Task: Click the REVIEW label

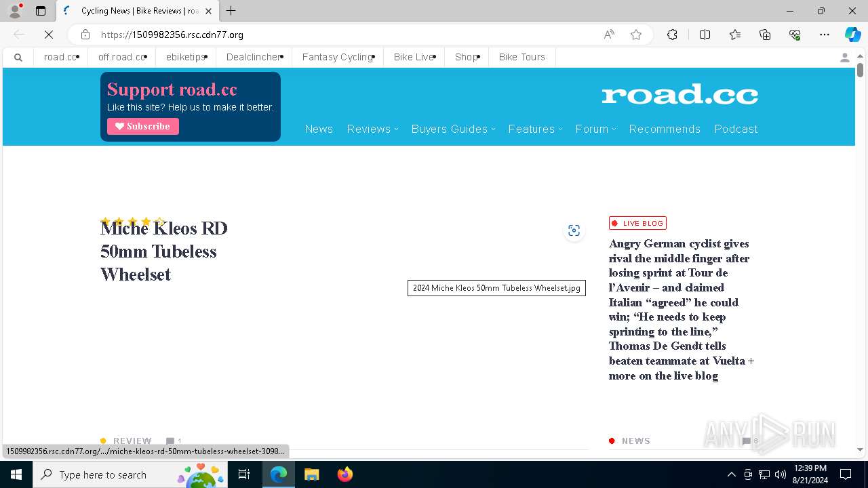Action: tap(132, 441)
